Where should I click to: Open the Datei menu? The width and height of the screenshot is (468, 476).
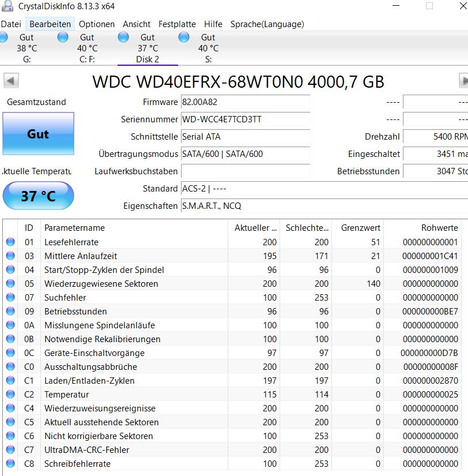click(11, 24)
